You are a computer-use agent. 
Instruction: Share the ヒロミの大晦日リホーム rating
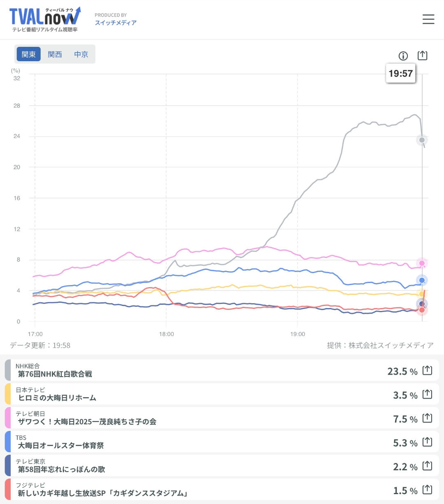(427, 394)
